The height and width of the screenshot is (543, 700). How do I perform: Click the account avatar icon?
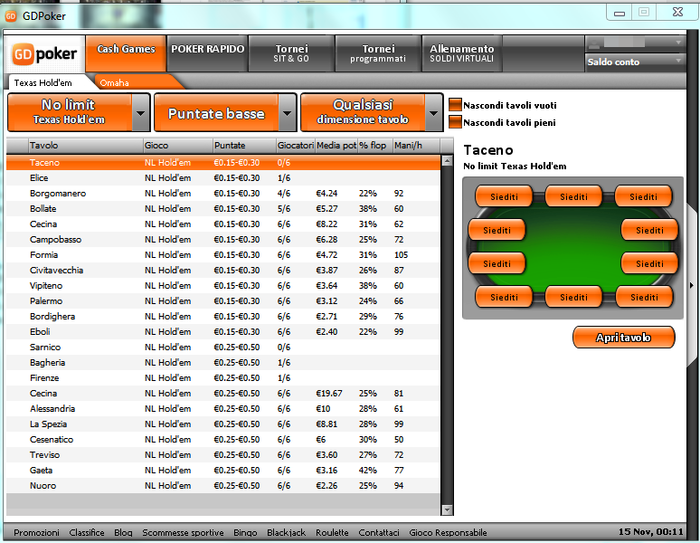pos(594,44)
